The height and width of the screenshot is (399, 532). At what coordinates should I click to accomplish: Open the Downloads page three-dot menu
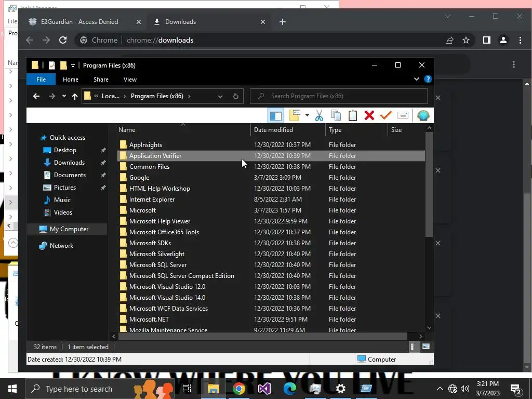514,64
